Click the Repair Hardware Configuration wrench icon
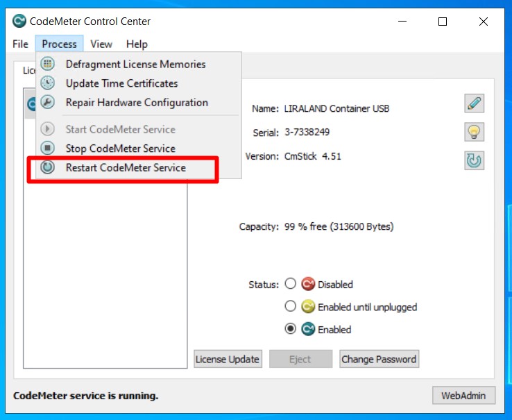 pos(48,103)
